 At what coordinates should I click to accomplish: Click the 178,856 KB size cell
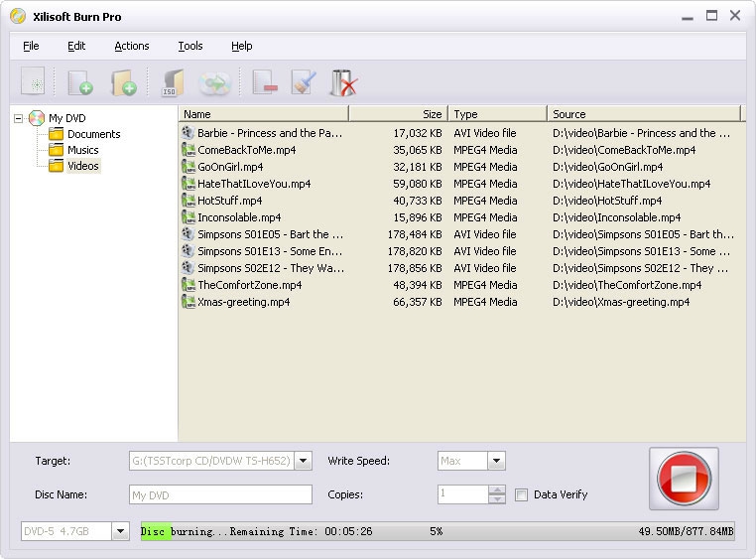[415, 268]
